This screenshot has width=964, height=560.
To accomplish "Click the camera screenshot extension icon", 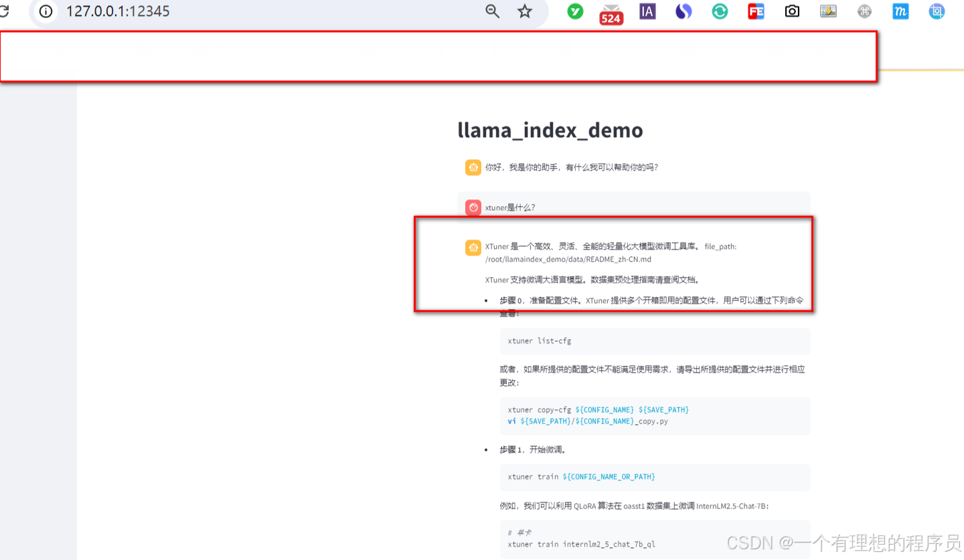I will tap(792, 11).
